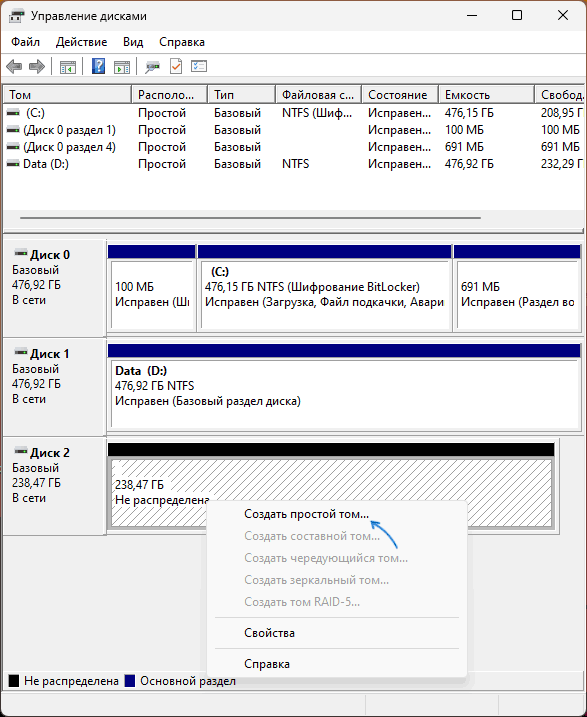The height and width of the screenshot is (717, 587).
Task: Click the disk rescan magnifier toolbar icon
Action: tap(153, 67)
